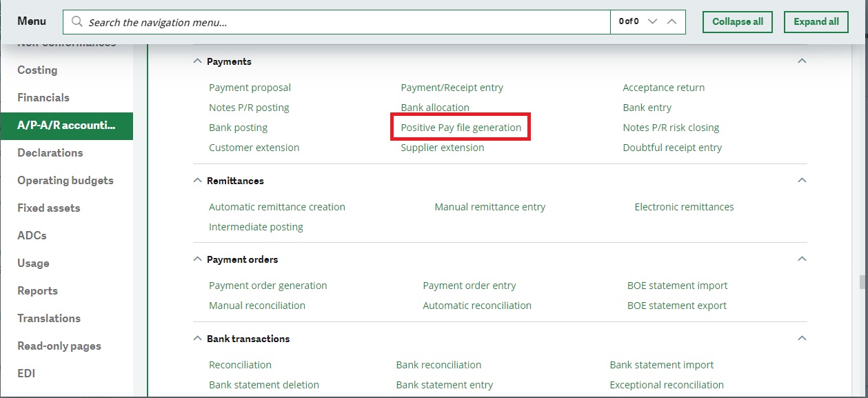Open BOE statement import
Screen dimensions: 868x398
(677, 285)
